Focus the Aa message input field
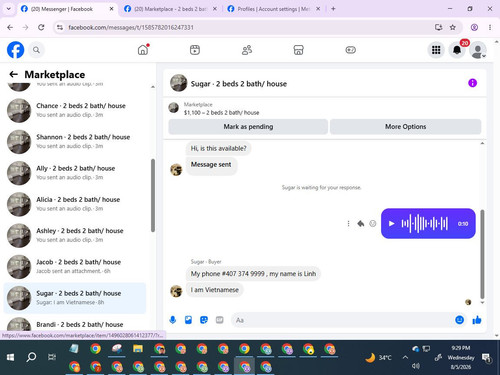This screenshot has height=375, width=500. pyautogui.click(x=342, y=320)
